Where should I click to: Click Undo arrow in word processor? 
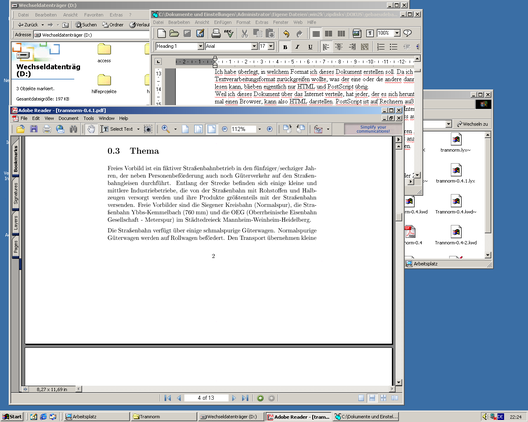(286, 33)
